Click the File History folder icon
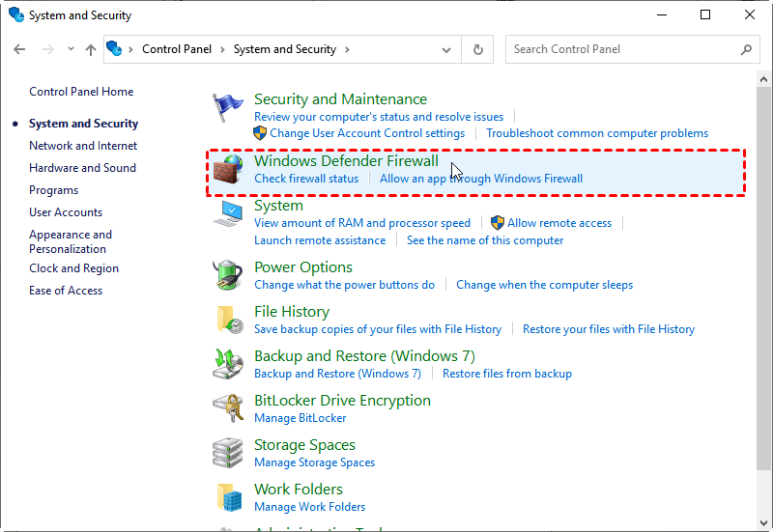773x532 pixels. (x=228, y=320)
